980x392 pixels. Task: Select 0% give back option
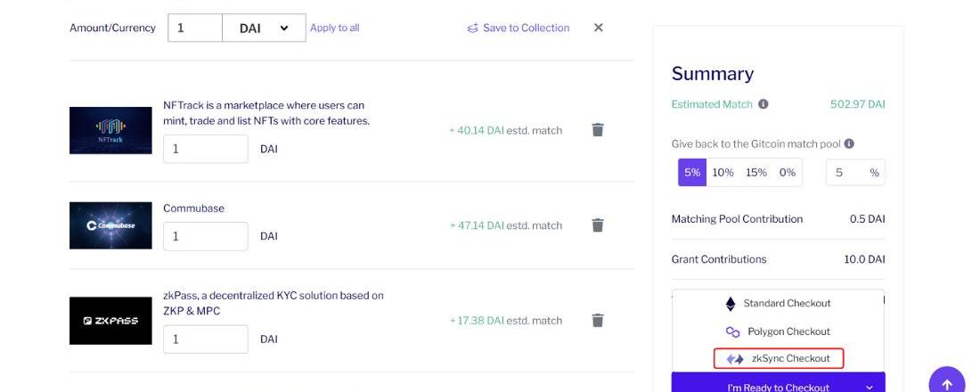787,173
